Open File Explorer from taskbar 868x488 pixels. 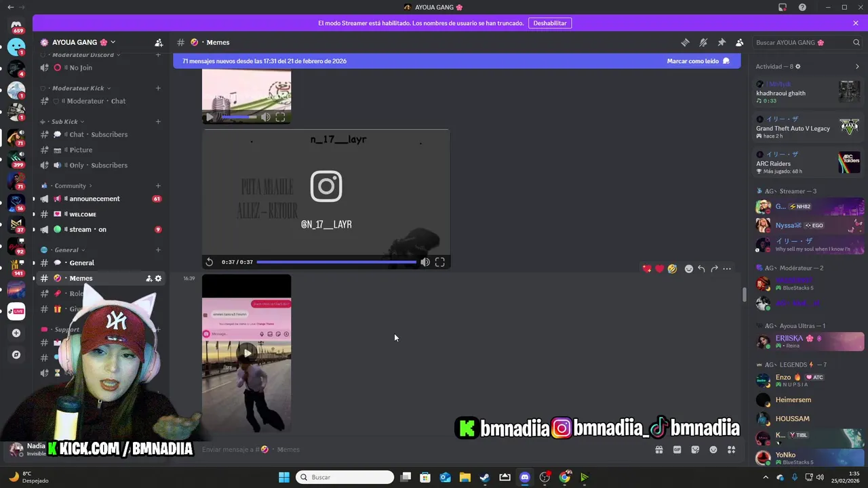465,477
